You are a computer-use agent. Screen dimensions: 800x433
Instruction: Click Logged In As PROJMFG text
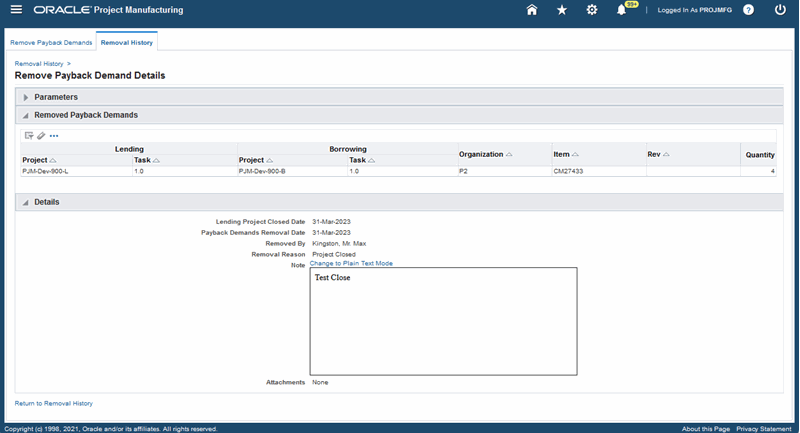point(694,10)
